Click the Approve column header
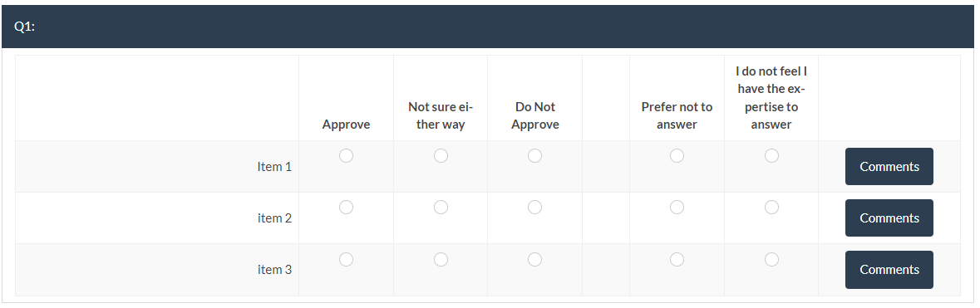This screenshot has width=980, height=308. point(347,125)
